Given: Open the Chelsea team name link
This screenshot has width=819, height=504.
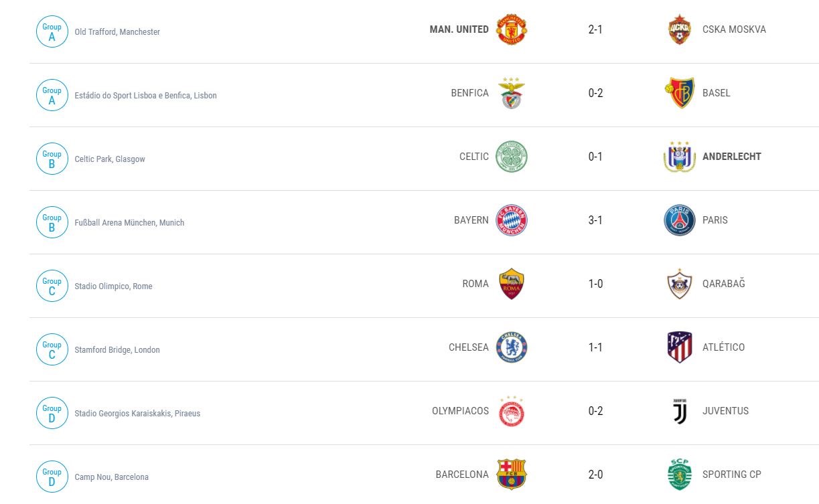Looking at the screenshot, I should tap(469, 347).
